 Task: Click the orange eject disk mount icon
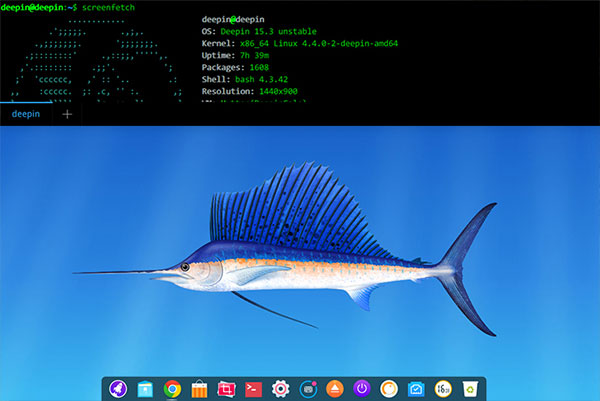point(335,389)
